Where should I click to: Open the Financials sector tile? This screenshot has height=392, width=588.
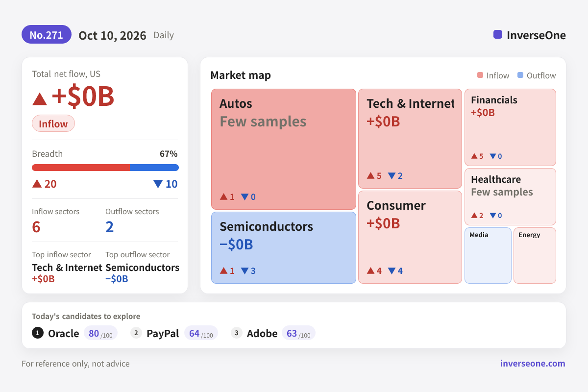[510, 127]
